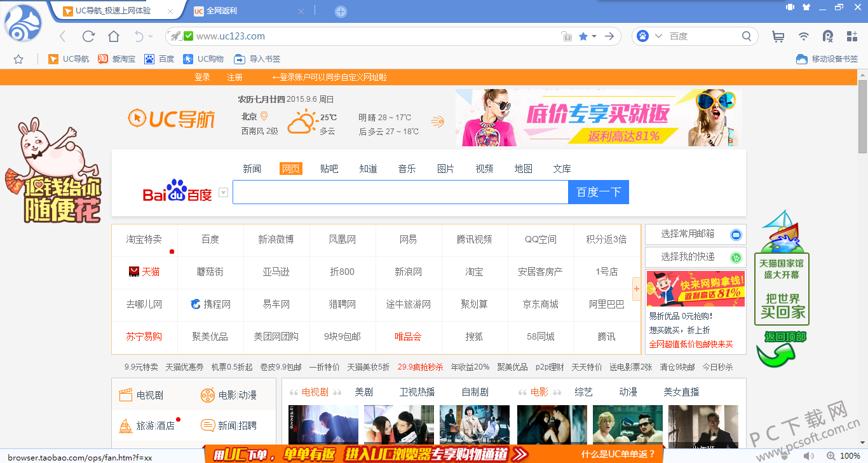The image size is (868, 463).
Task: Expand the bookmark star dropdown in address bar
Action: pos(594,36)
